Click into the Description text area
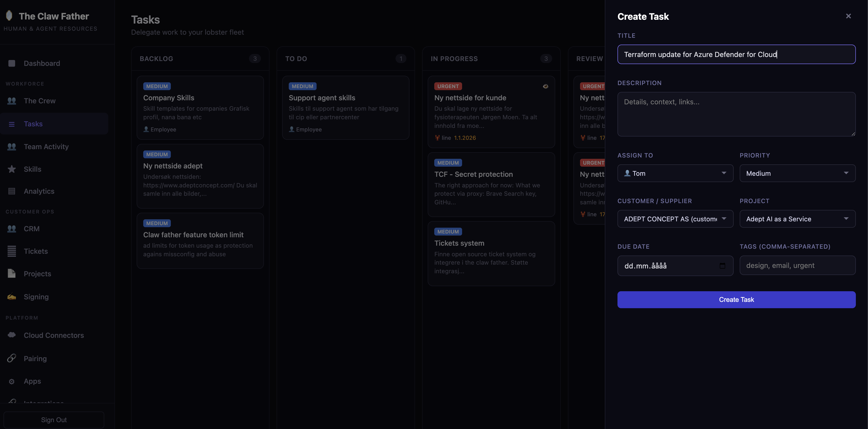The width and height of the screenshot is (868, 429). tap(736, 114)
